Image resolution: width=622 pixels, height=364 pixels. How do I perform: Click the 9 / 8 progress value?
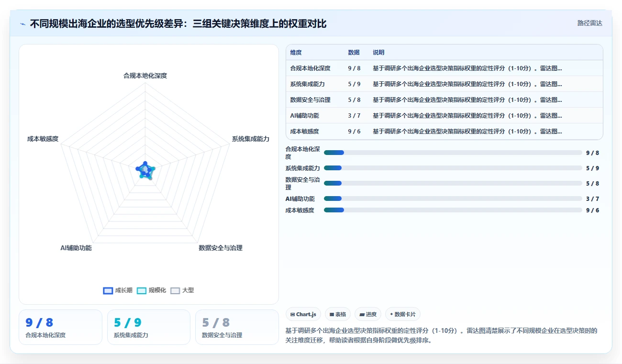click(592, 153)
